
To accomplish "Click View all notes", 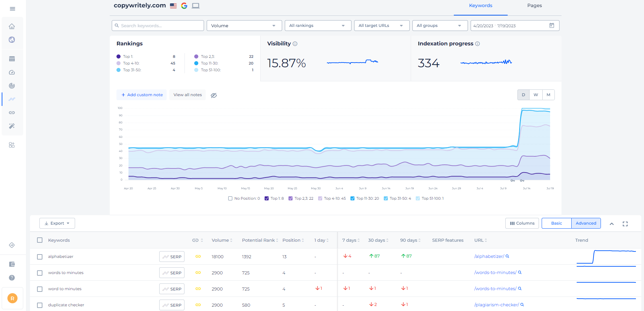I will 188,95.
